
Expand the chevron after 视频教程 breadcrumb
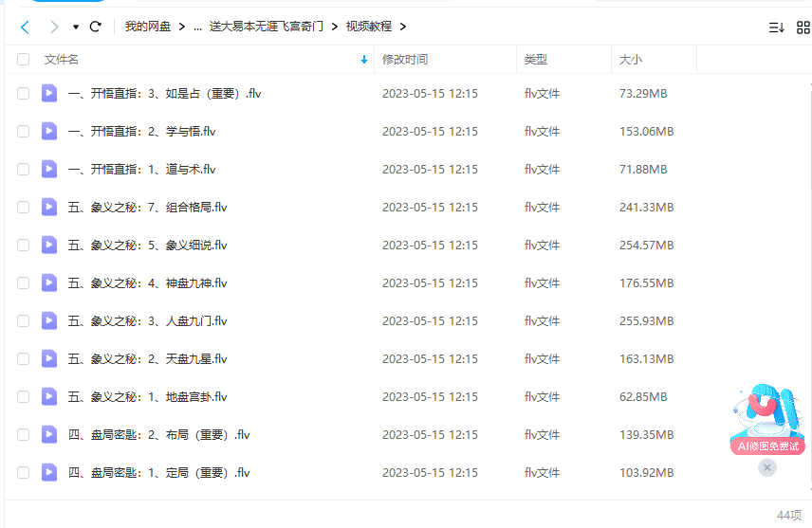pos(403,27)
